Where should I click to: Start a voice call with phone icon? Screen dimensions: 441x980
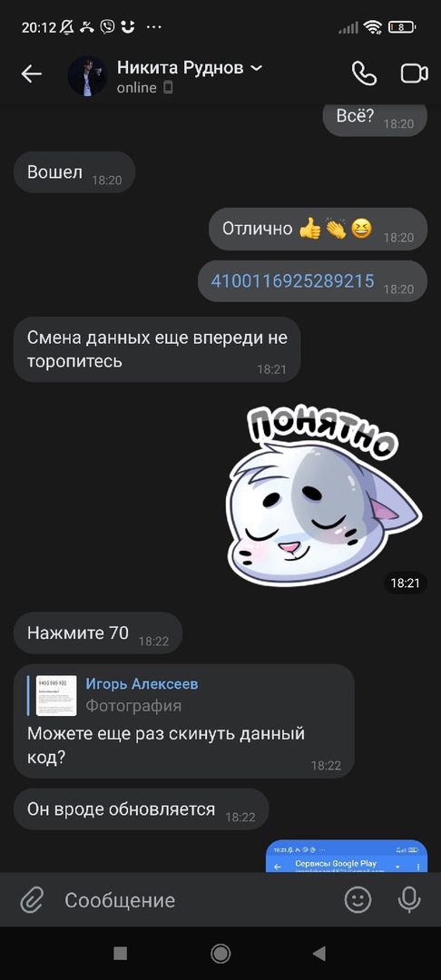[x=364, y=73]
